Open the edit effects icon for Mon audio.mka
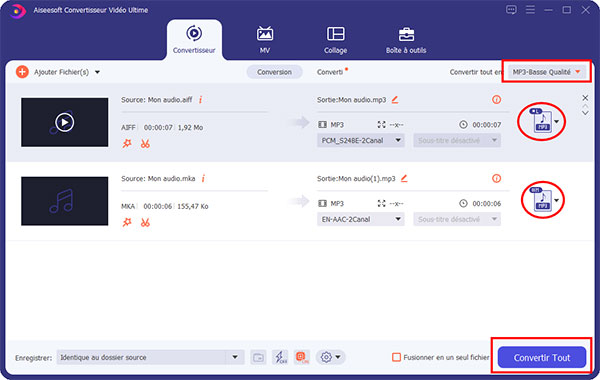This screenshot has width=600, height=380. (127, 222)
